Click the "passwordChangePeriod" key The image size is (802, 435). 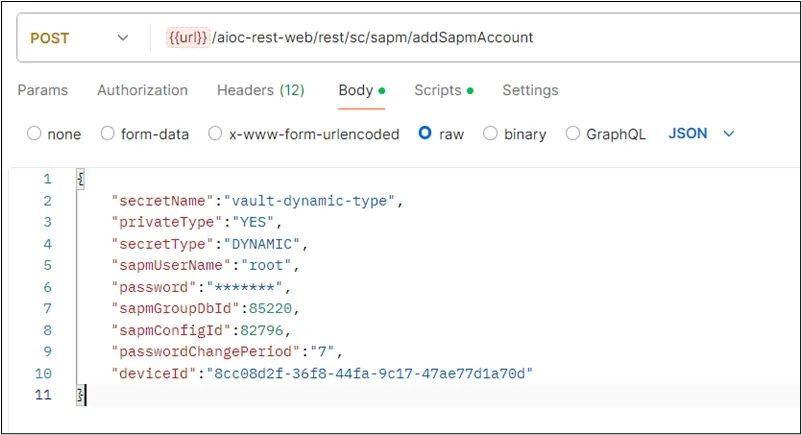[205, 352]
